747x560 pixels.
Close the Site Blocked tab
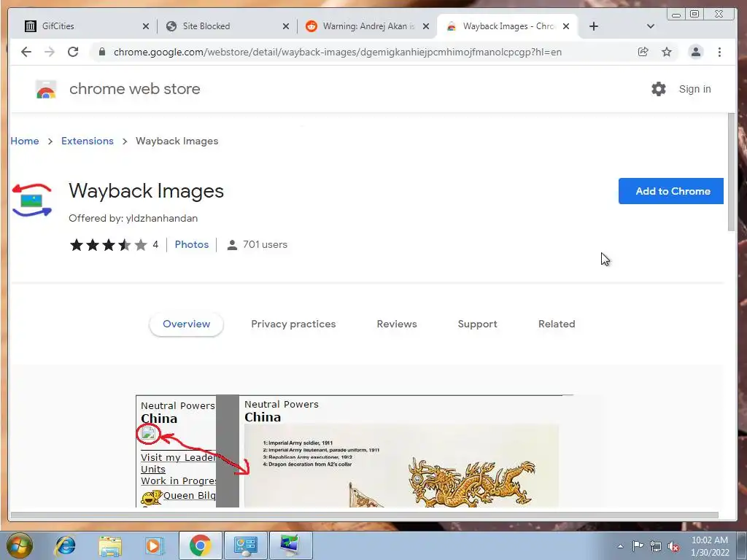pos(286,26)
